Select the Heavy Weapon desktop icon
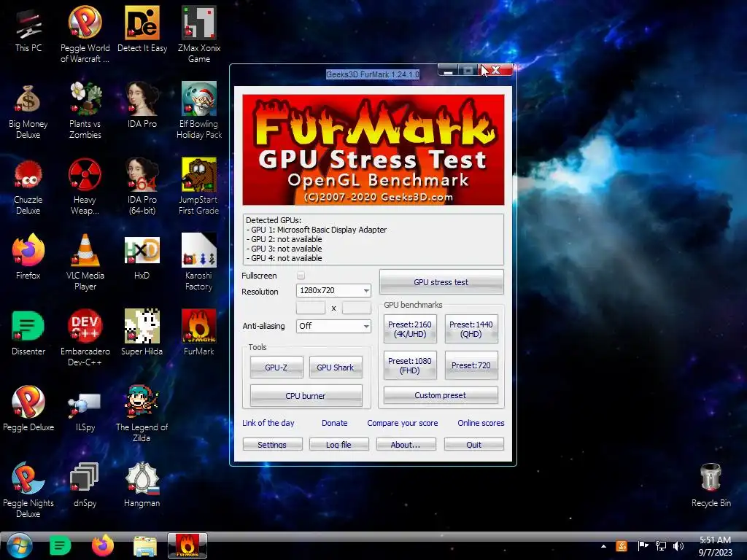The image size is (747, 560). click(85, 187)
